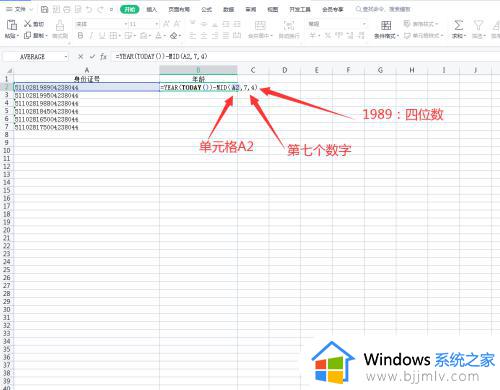The height and width of the screenshot is (390, 500).
Task: Open the font size dropdown showing 11
Action: (x=156, y=24)
